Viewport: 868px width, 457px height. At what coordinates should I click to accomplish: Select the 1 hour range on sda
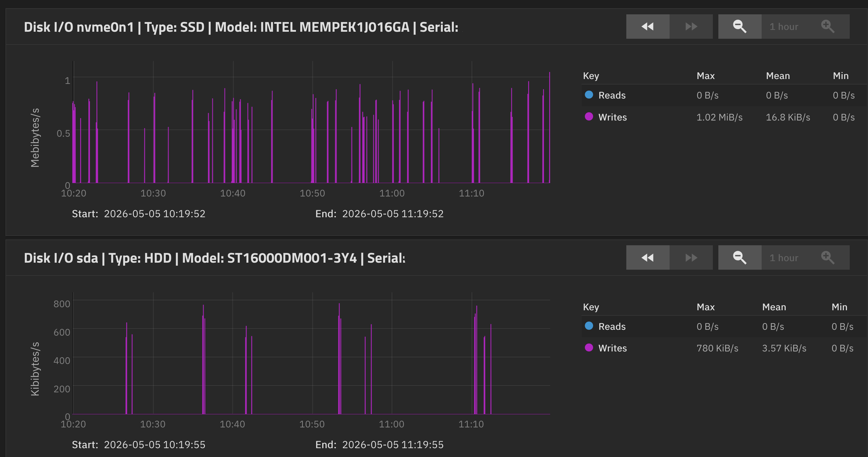click(784, 258)
